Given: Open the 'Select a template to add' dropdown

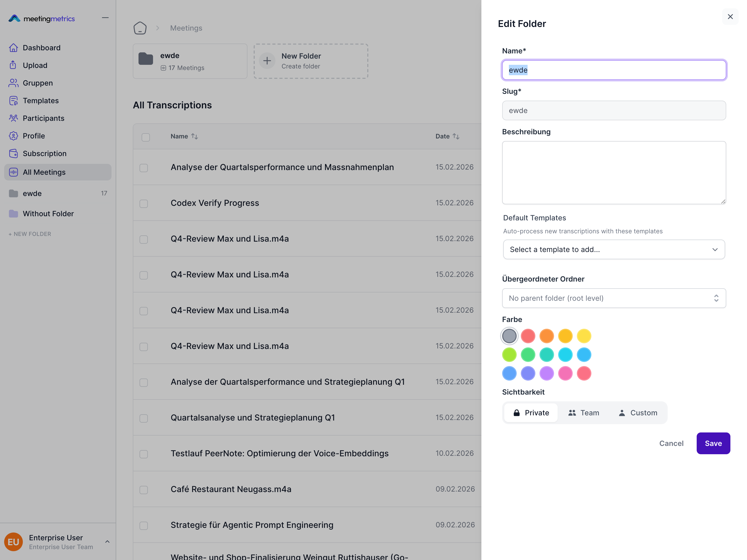Looking at the screenshot, I should coord(614,249).
